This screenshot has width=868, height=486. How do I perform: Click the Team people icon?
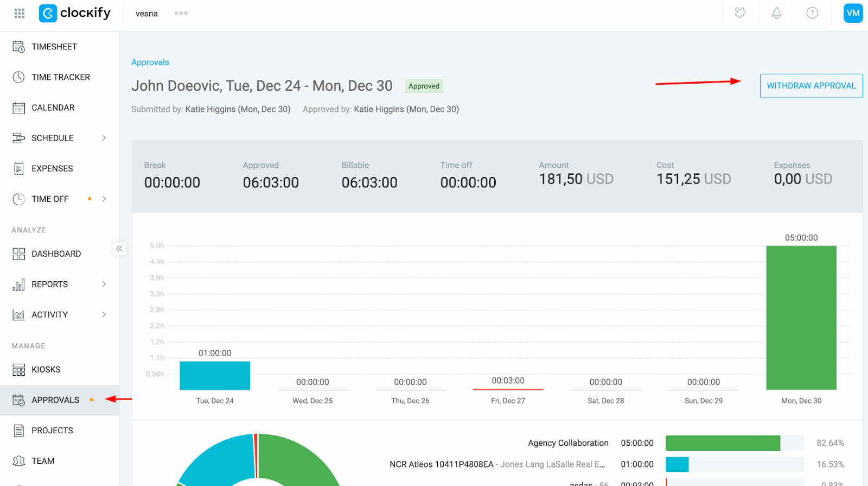tap(19, 461)
